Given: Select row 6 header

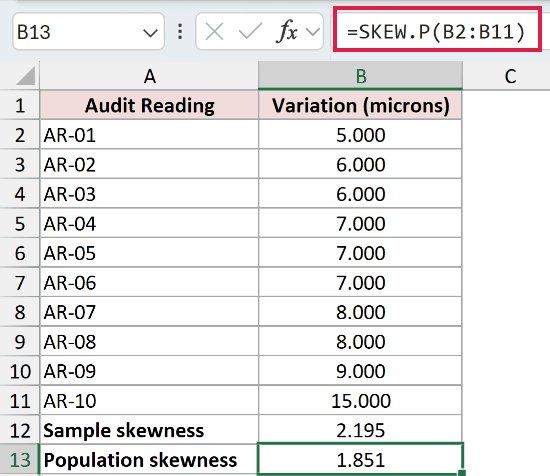Looking at the screenshot, I should [20, 253].
